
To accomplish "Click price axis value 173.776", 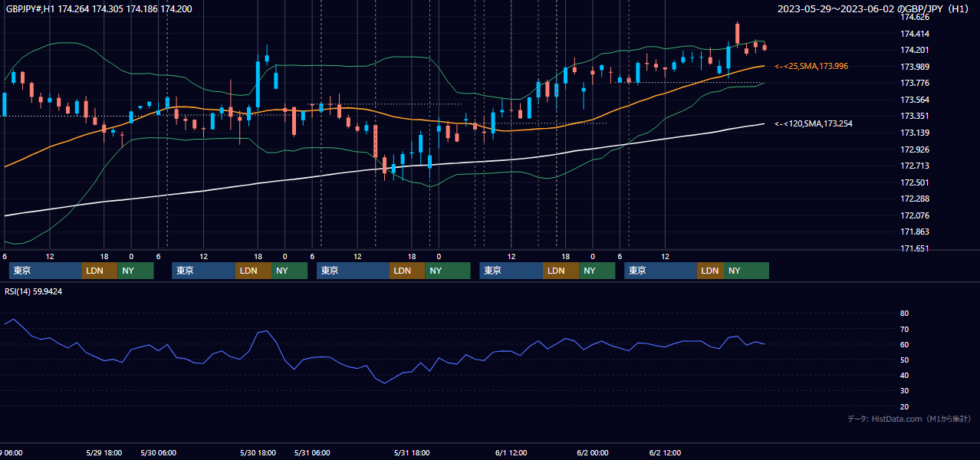I will tap(914, 84).
